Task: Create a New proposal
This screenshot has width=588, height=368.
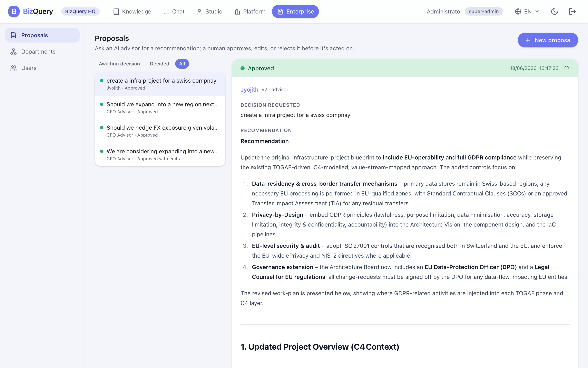Action: click(548, 40)
